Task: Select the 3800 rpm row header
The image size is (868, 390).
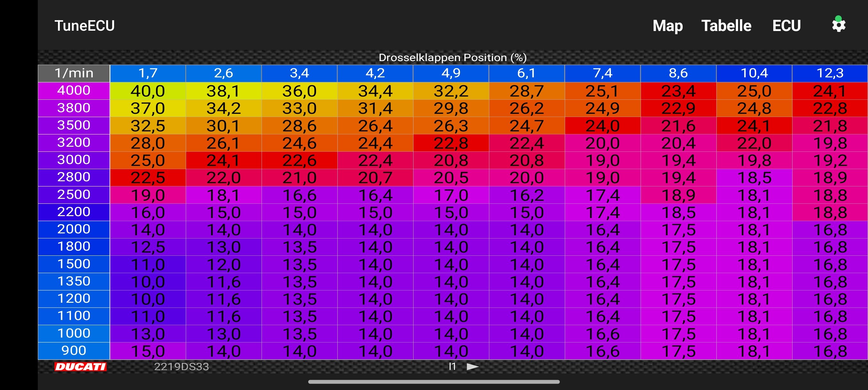Action: (74, 108)
